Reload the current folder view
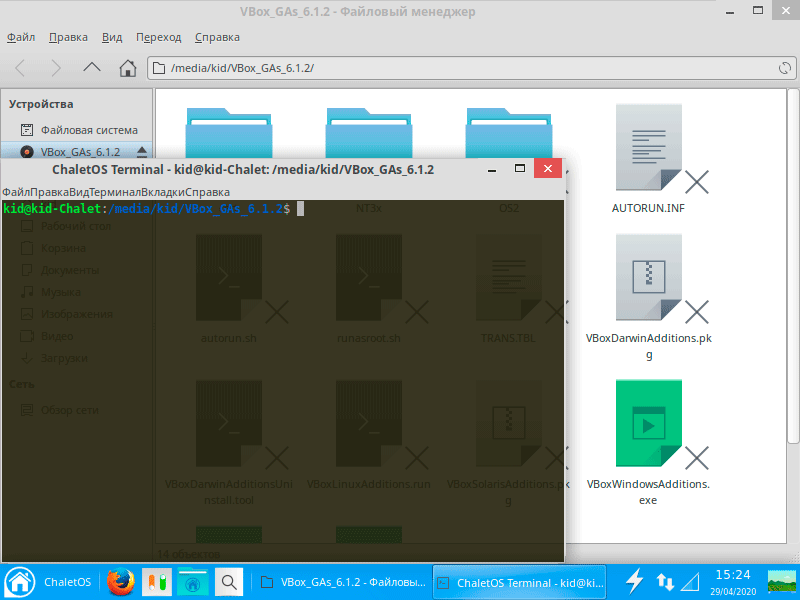800x600 pixels. 785,68
